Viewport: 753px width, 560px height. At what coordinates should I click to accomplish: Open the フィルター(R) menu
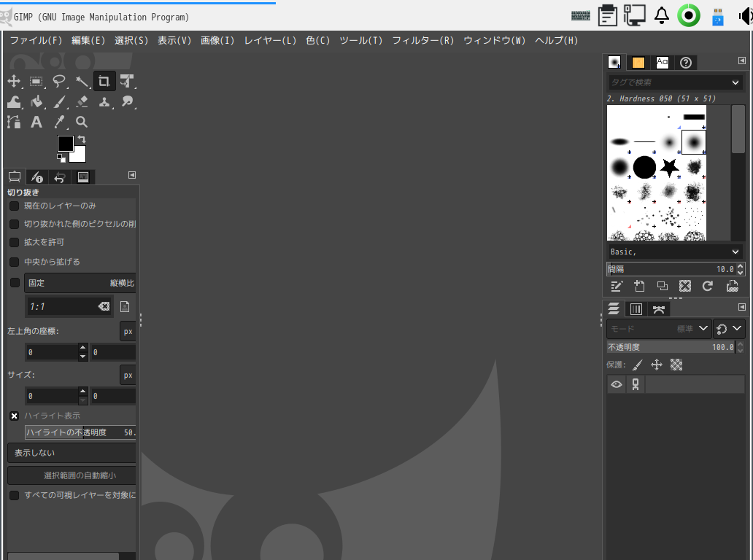tap(422, 40)
